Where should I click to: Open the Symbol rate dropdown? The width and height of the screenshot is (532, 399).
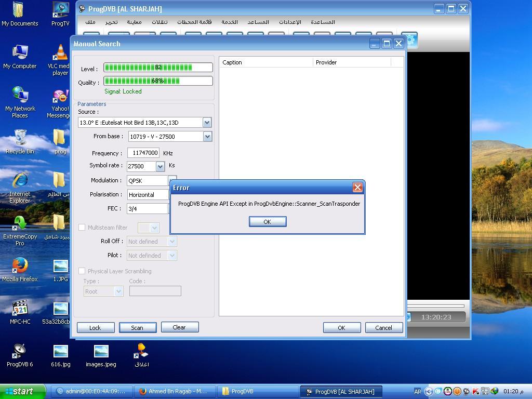[x=160, y=166]
